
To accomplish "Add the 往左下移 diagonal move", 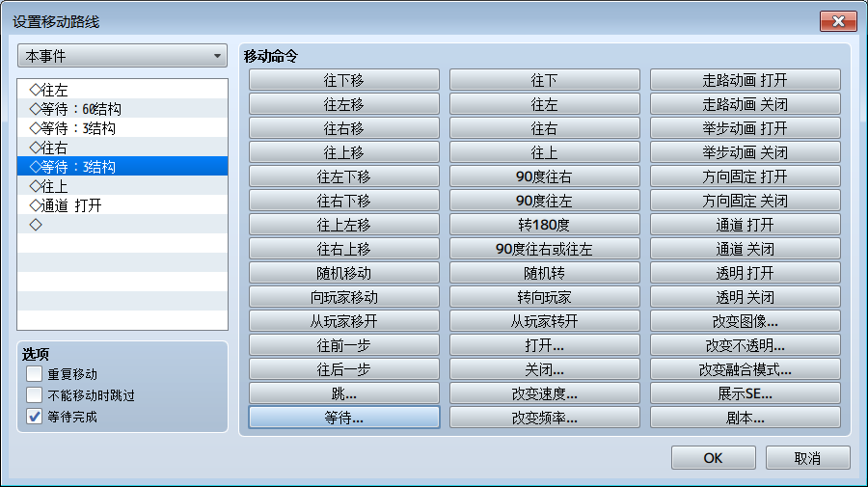I will pos(343,176).
